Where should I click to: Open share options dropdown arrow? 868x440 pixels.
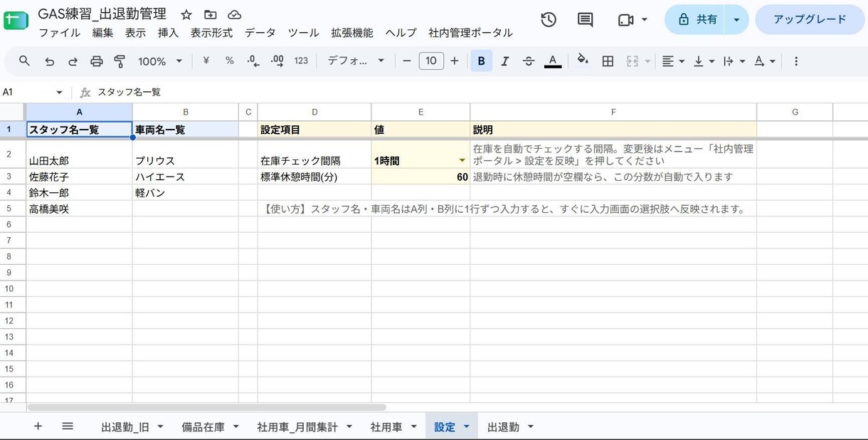point(736,20)
